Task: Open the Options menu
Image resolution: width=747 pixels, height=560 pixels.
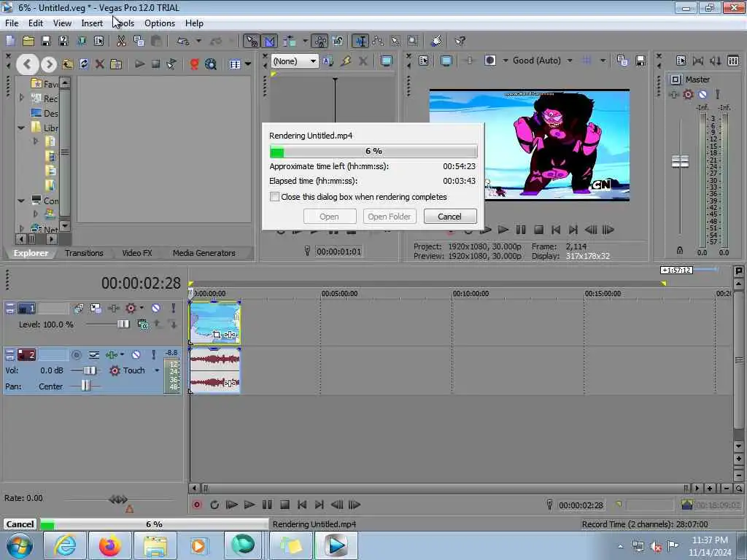Action: [160, 23]
